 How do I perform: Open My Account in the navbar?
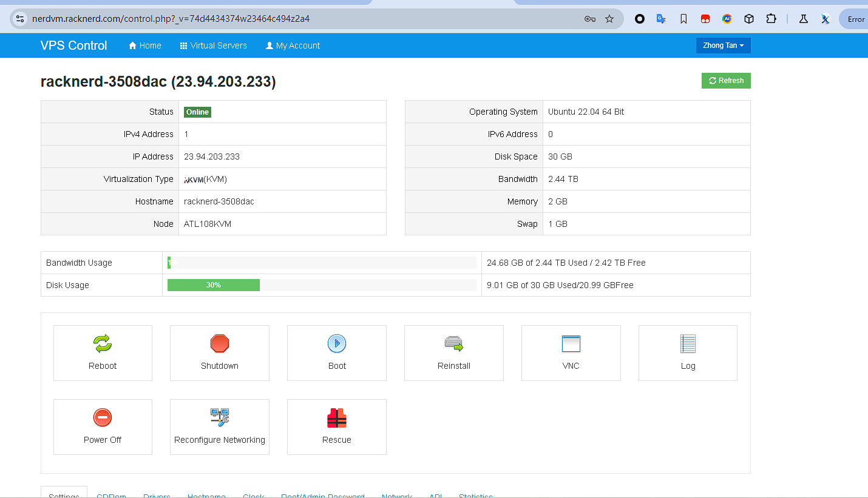pyautogui.click(x=293, y=45)
